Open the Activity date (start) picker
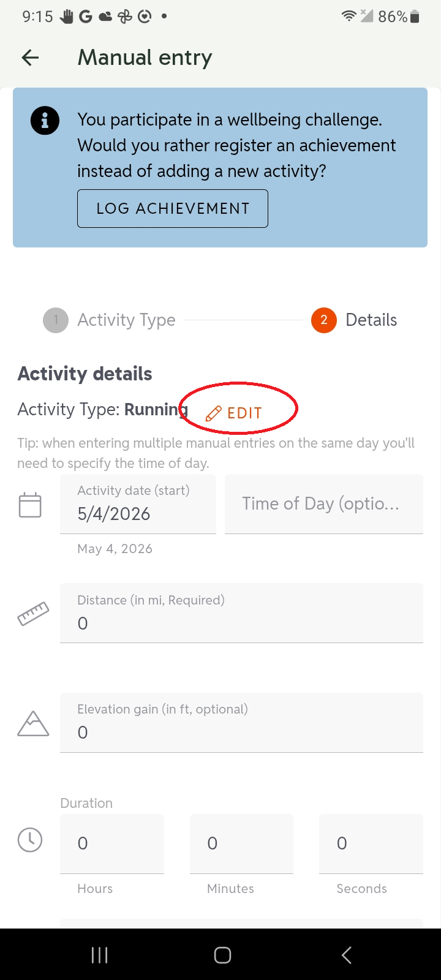The height and width of the screenshot is (980, 441). point(138,504)
